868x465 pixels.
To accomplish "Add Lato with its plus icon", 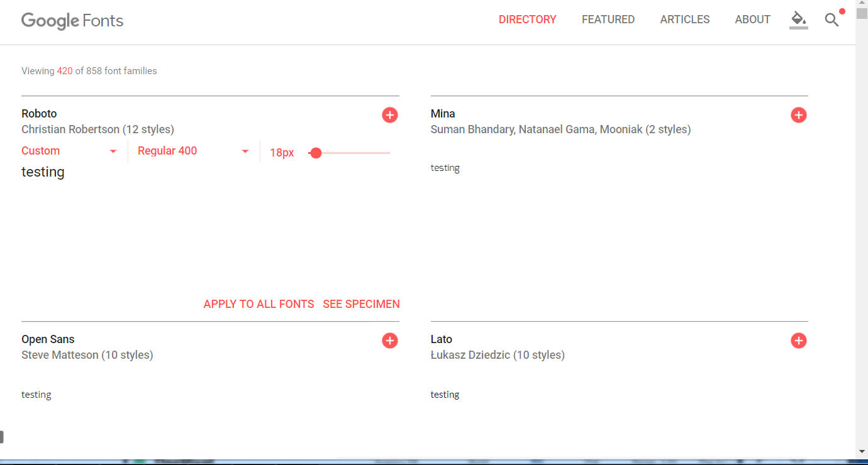I will click(799, 341).
